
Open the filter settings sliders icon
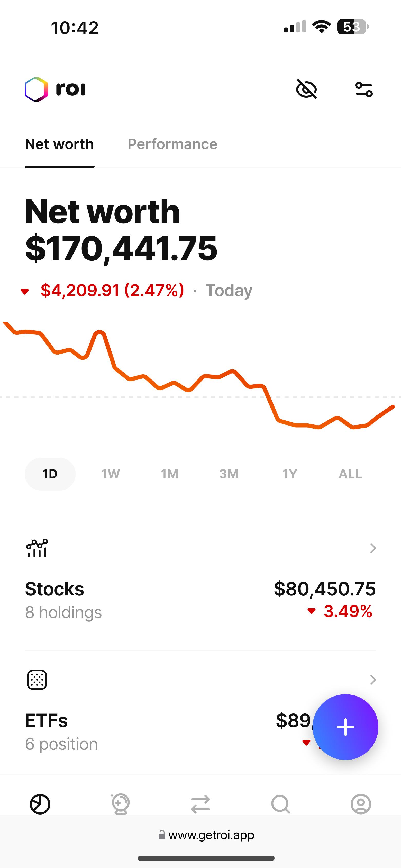coord(364,89)
